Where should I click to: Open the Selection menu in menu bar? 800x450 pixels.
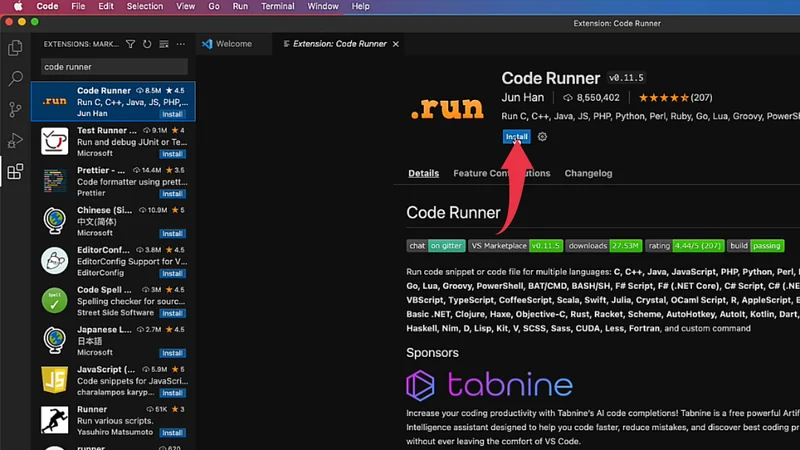point(144,6)
